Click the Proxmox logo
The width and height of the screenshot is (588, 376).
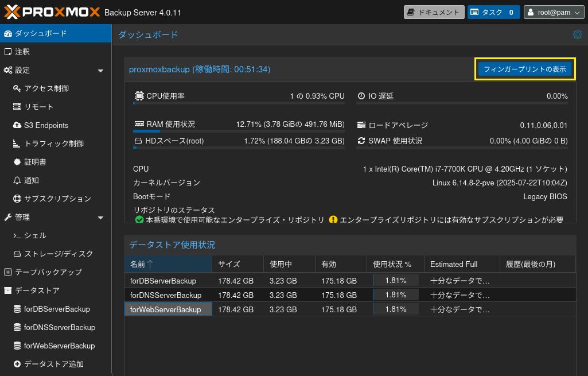tap(52, 12)
